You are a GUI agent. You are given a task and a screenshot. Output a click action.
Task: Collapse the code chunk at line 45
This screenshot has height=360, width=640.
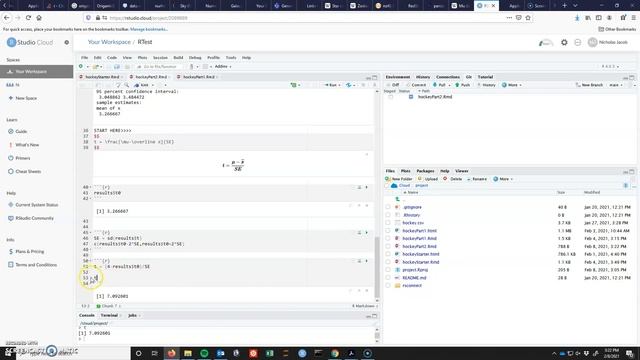coord(91,233)
